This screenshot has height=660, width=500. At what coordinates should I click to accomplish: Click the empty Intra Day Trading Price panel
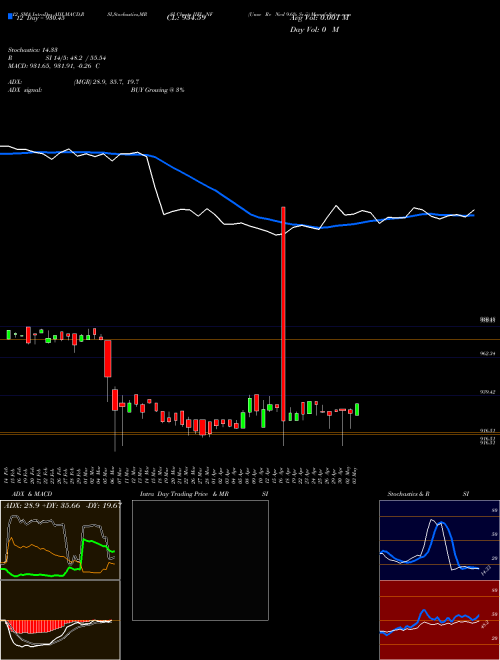pos(200,560)
